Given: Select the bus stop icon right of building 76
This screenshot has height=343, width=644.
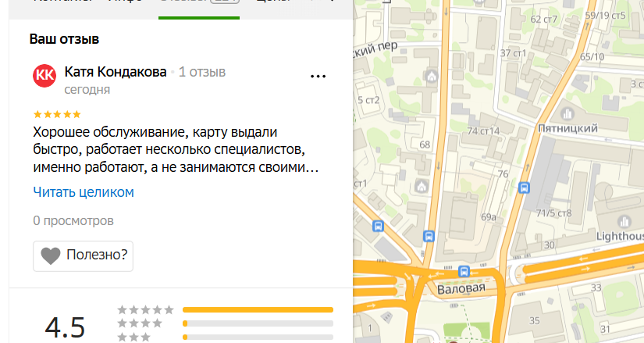Looking at the screenshot, I should pyautogui.click(x=524, y=188).
